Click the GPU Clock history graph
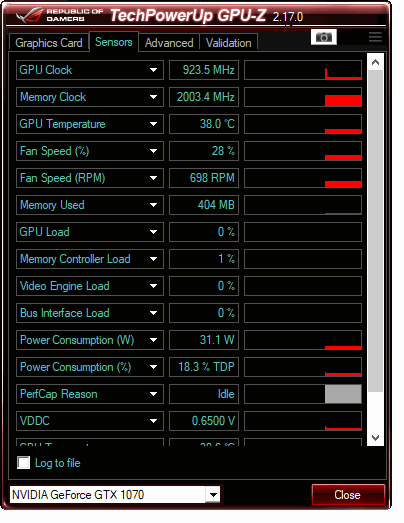The width and height of the screenshot is (404, 523). point(303,70)
